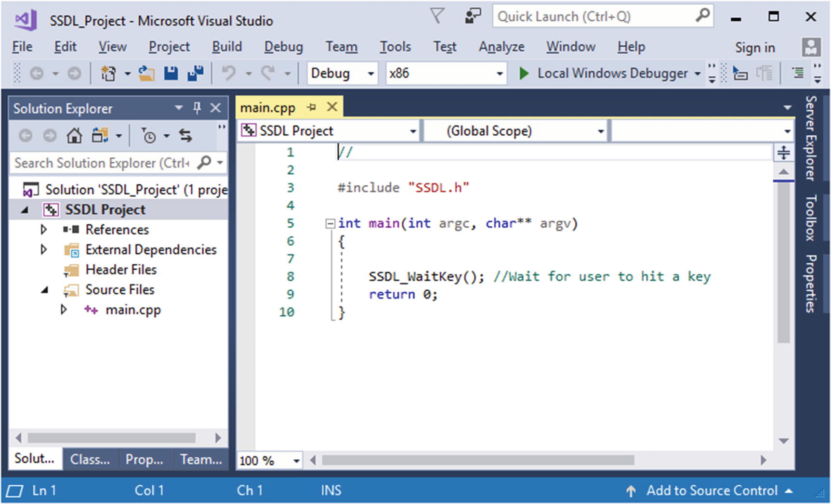The width and height of the screenshot is (831, 504).
Task: Click the notifications flag icon
Action: [x=437, y=16]
